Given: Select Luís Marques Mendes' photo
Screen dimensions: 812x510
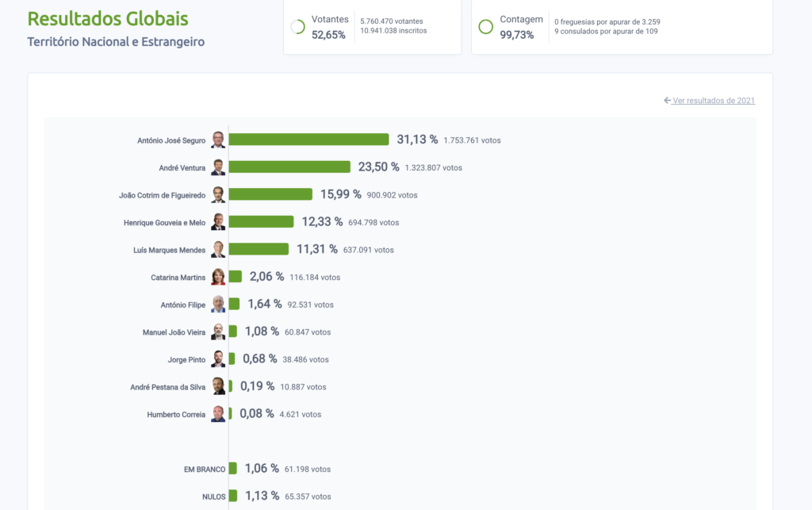Looking at the screenshot, I should point(218,250).
